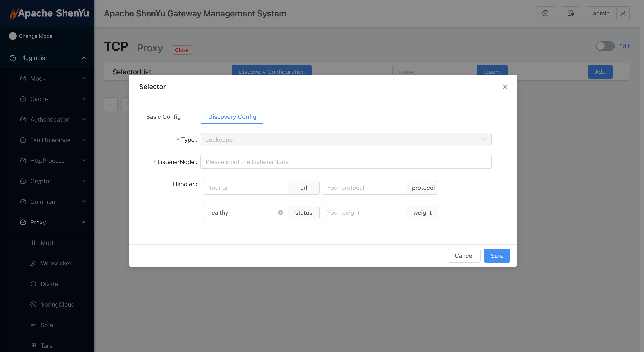This screenshot has height=352, width=644.
Task: Click the Query button on SelectorList
Action: [x=493, y=72]
